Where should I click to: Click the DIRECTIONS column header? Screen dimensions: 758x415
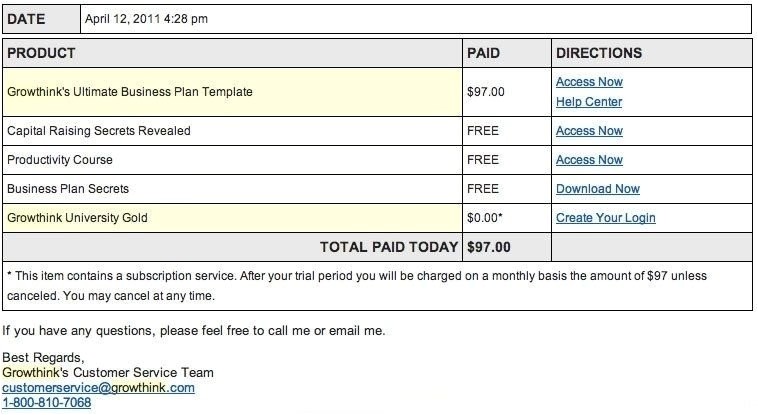point(599,53)
